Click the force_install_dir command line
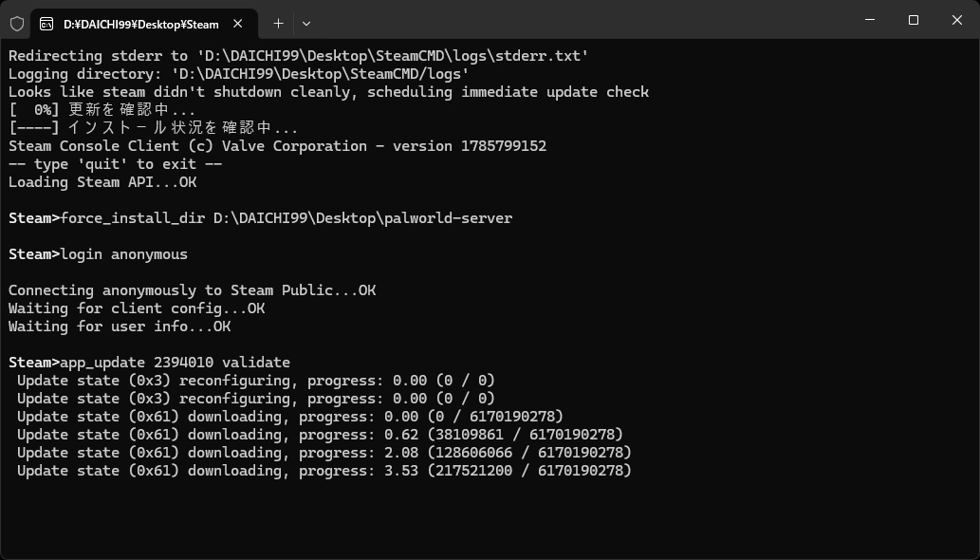Screen dimensions: 980x560 pyautogui.click(x=260, y=218)
